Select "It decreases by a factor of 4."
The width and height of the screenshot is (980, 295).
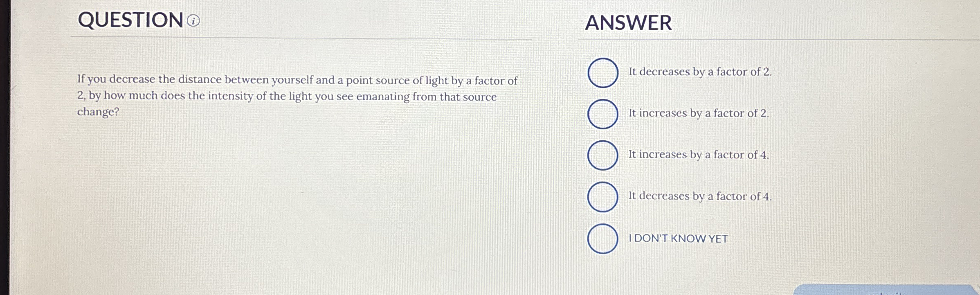click(x=603, y=197)
